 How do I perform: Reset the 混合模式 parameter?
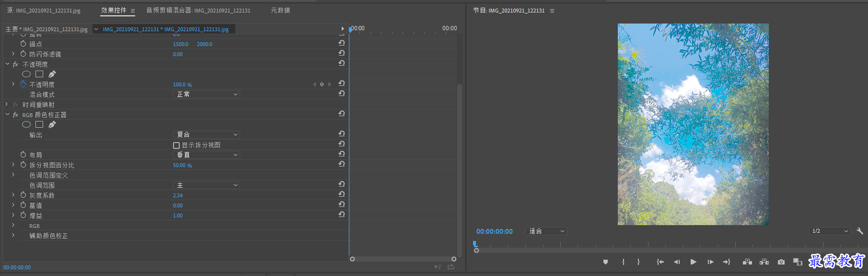pyautogui.click(x=342, y=93)
